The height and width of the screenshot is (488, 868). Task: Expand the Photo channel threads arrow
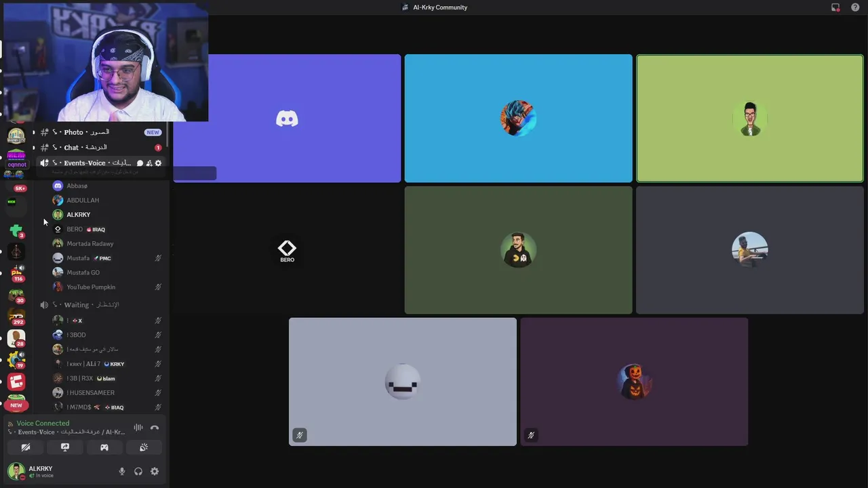(x=34, y=133)
